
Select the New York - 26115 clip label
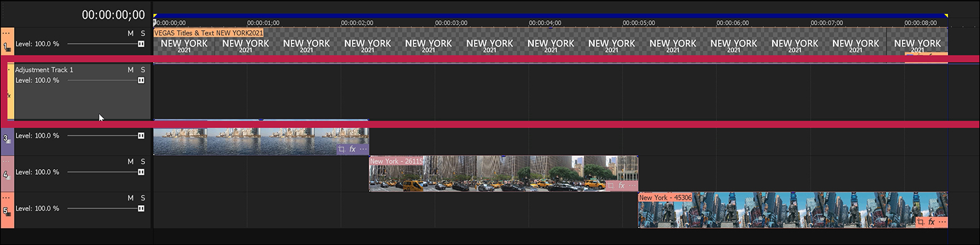coord(397,161)
